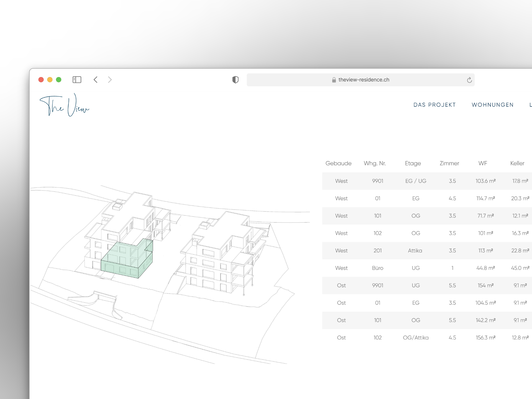Click the Etage column header
Image resolution: width=532 pixels, height=399 pixels.
(x=413, y=163)
